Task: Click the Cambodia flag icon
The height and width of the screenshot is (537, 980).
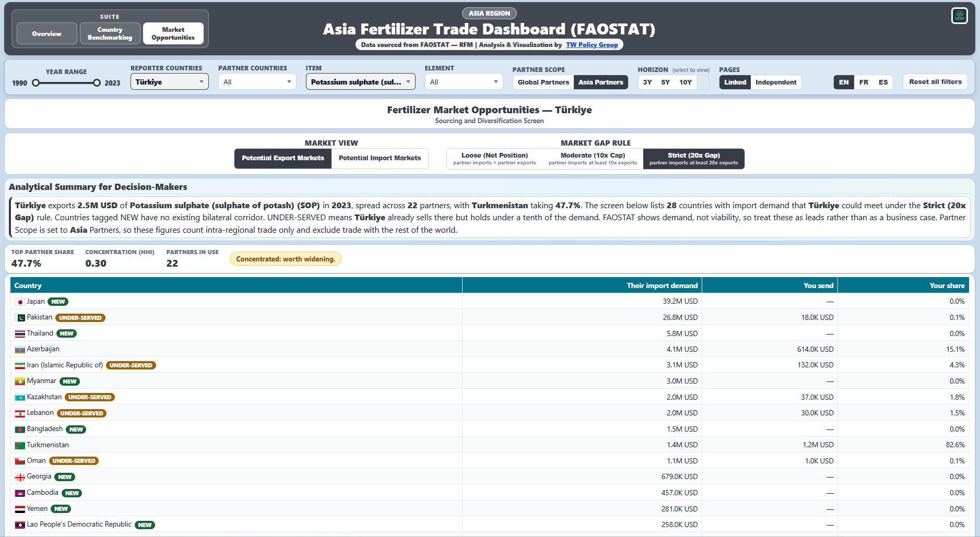Action: click(20, 493)
